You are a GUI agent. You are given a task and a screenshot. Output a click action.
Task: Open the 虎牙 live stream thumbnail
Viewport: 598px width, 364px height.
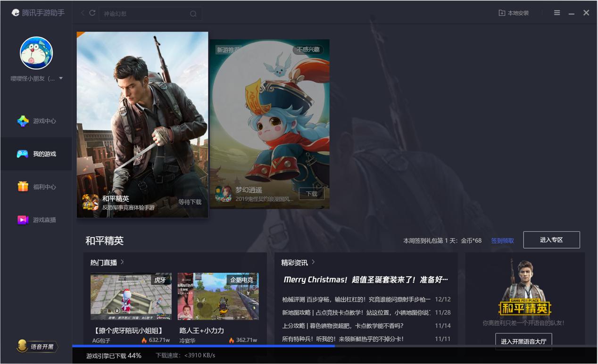(131, 297)
